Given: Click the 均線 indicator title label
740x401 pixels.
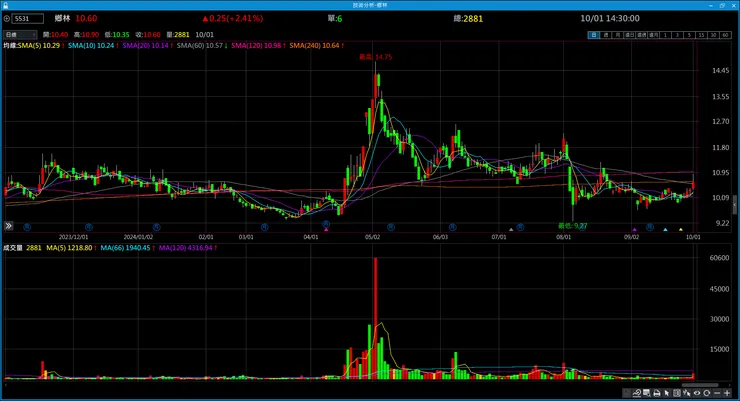Looking at the screenshot, I should click(10, 45).
